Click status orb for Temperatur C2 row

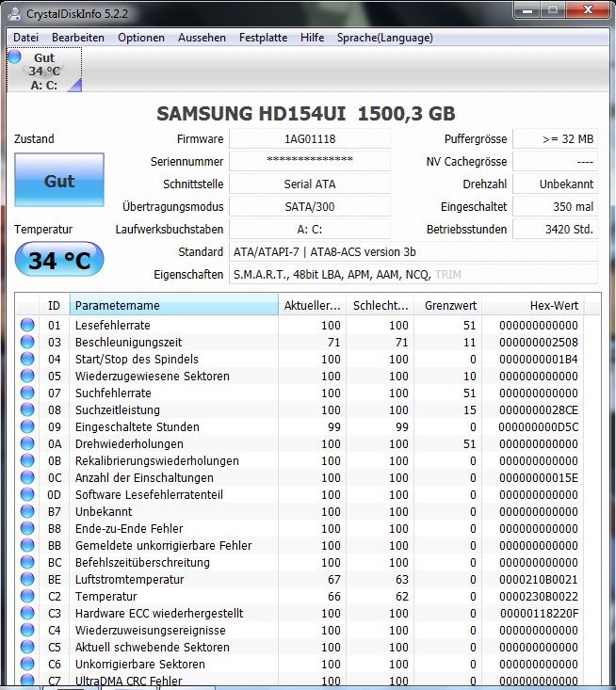pyautogui.click(x=27, y=596)
